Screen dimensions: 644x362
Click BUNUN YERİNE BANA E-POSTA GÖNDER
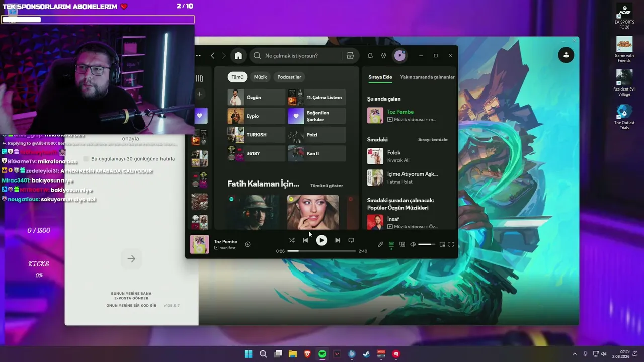pos(131,296)
